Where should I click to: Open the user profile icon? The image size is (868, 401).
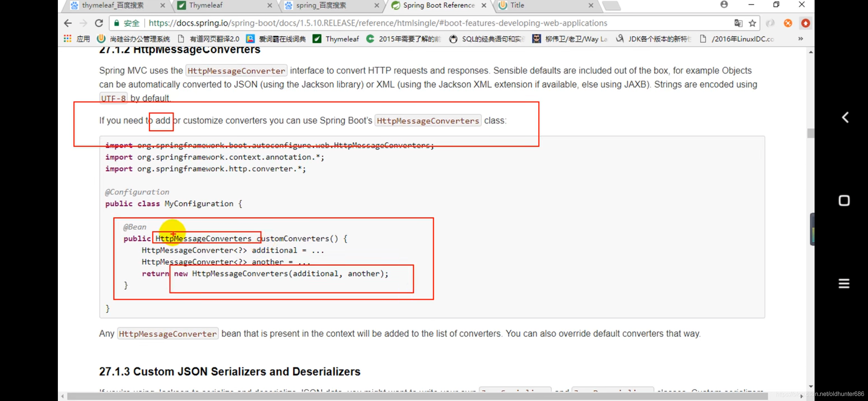tap(724, 5)
